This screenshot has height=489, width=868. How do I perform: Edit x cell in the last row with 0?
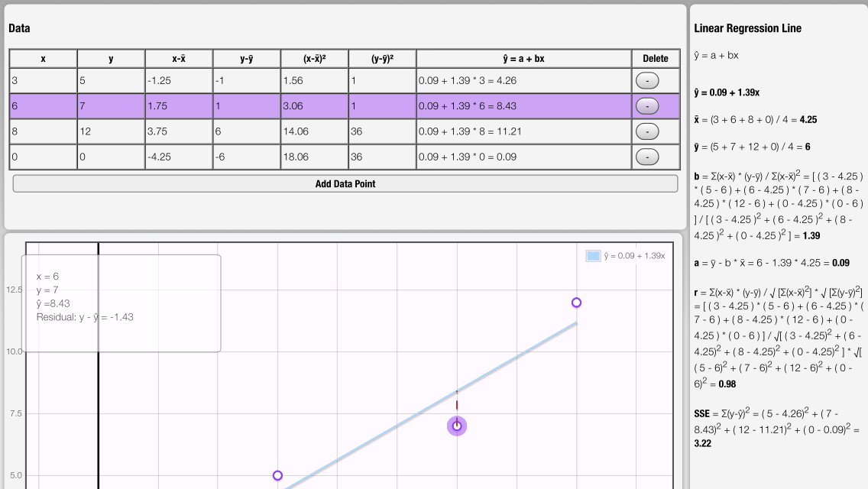tap(44, 157)
